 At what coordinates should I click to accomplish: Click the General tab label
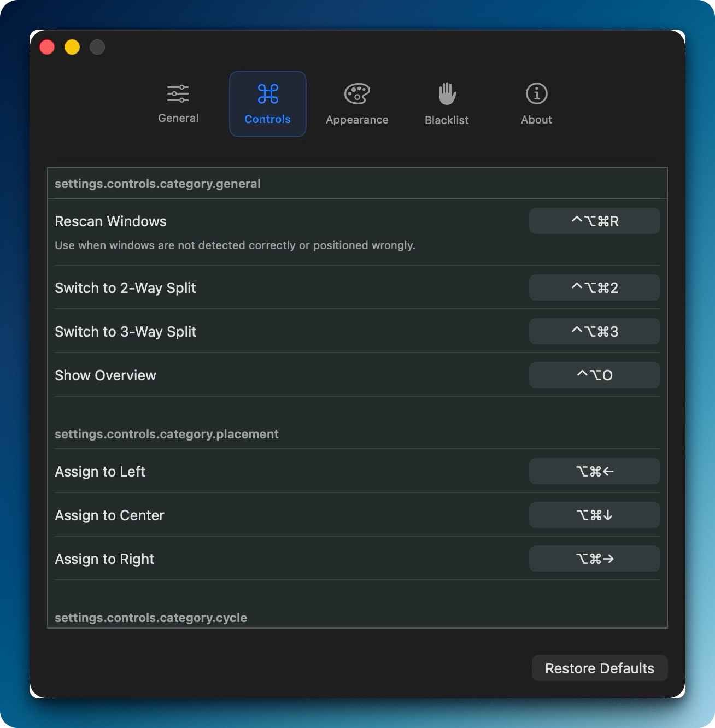[x=178, y=118]
